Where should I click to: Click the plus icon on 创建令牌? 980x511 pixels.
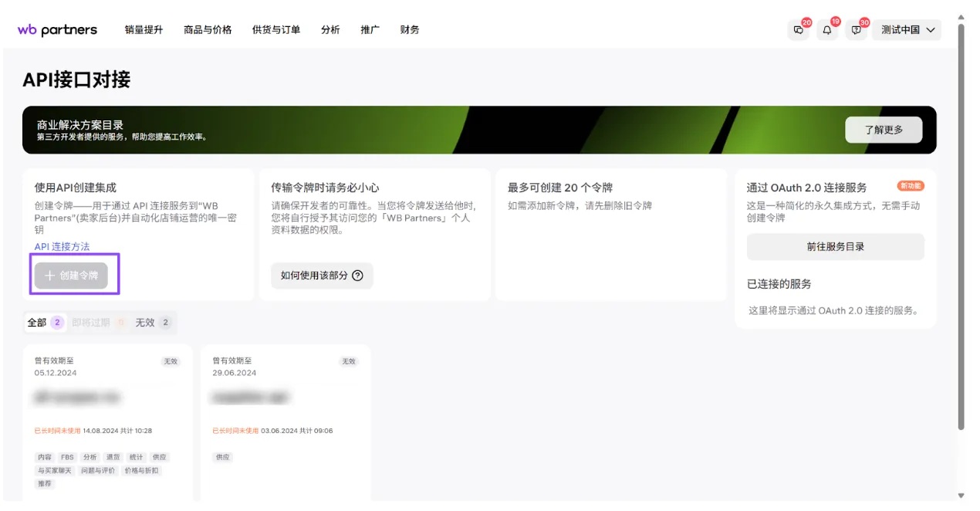click(50, 276)
